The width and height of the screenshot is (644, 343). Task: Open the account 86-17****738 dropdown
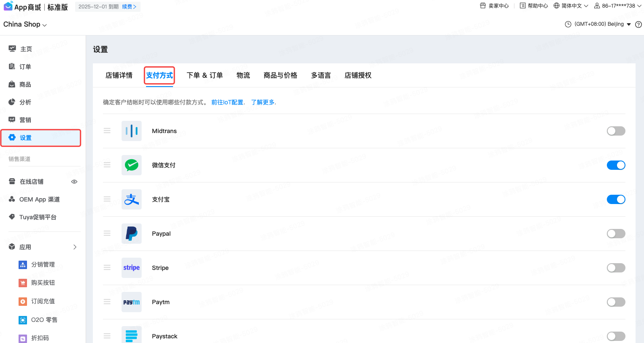pyautogui.click(x=618, y=6)
